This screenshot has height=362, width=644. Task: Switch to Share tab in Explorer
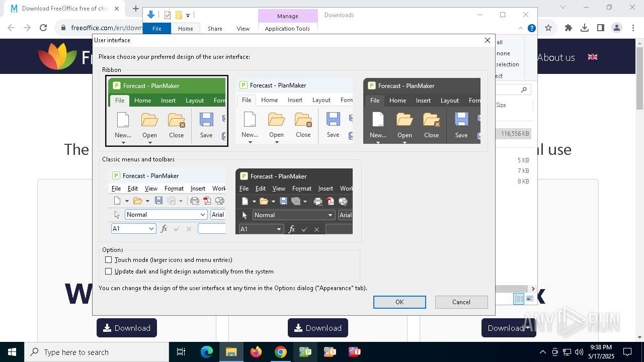click(x=215, y=29)
